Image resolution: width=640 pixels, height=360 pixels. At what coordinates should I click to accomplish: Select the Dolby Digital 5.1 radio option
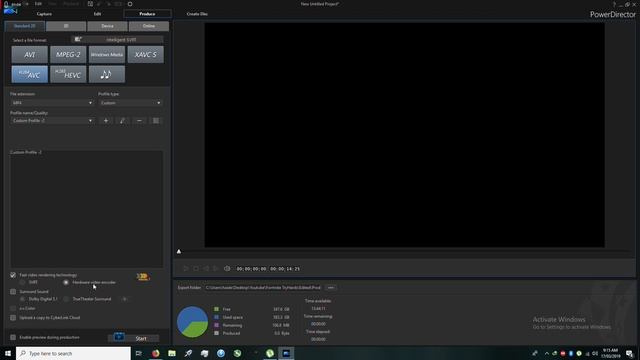pos(22,299)
